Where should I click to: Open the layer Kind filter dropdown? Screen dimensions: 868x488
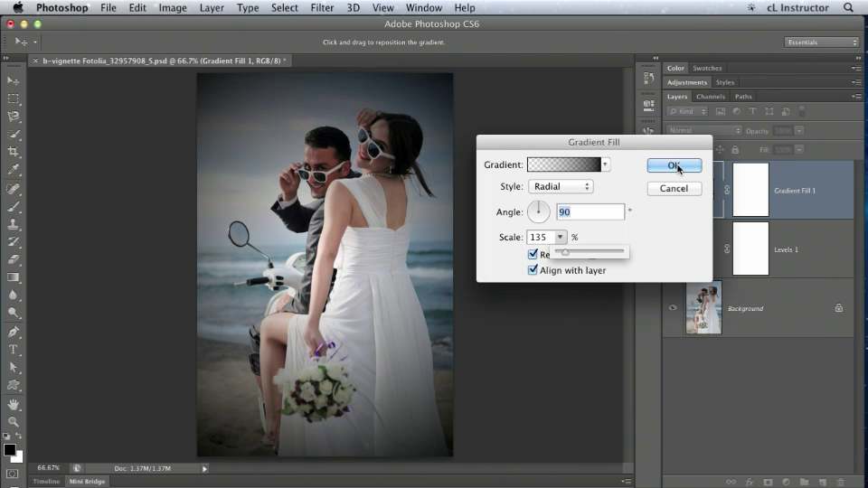tap(687, 111)
